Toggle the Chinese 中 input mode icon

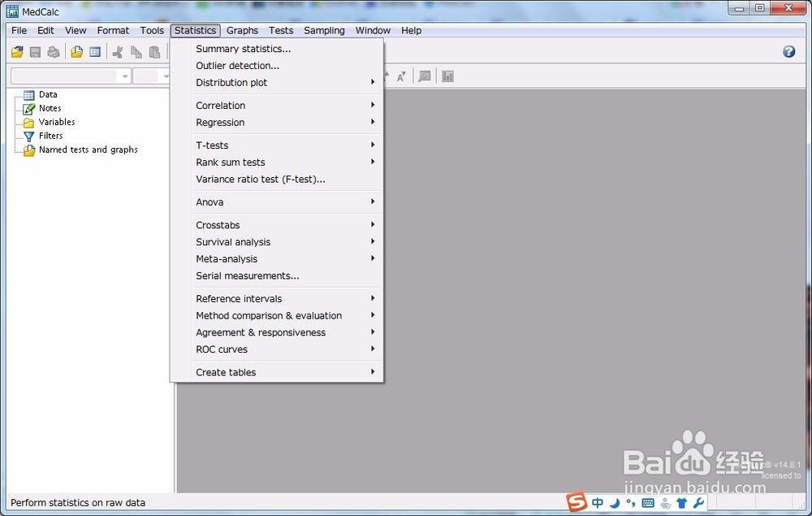point(598,502)
